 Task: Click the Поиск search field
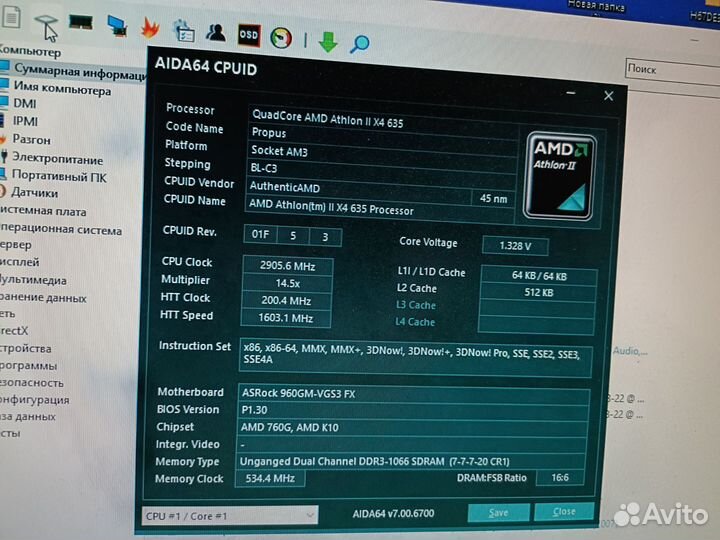click(x=673, y=72)
